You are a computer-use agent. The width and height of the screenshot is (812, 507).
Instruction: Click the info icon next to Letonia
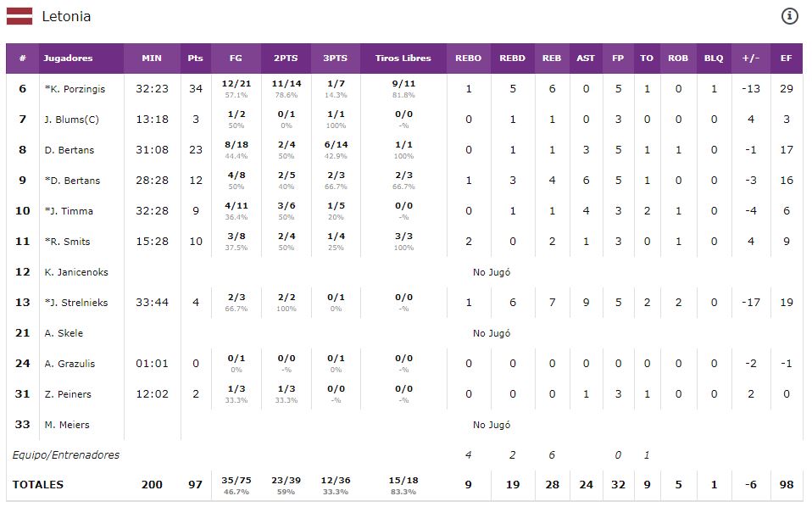[x=788, y=16]
